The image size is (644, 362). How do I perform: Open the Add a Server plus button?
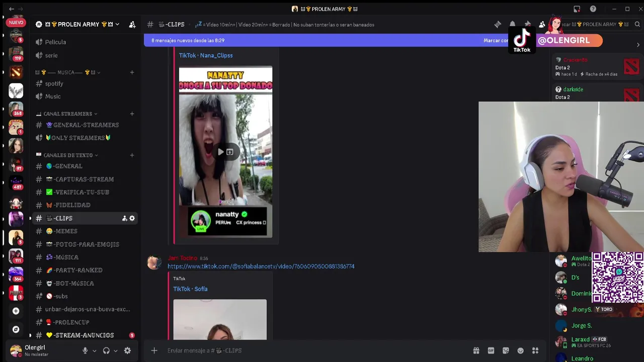[x=16, y=311]
